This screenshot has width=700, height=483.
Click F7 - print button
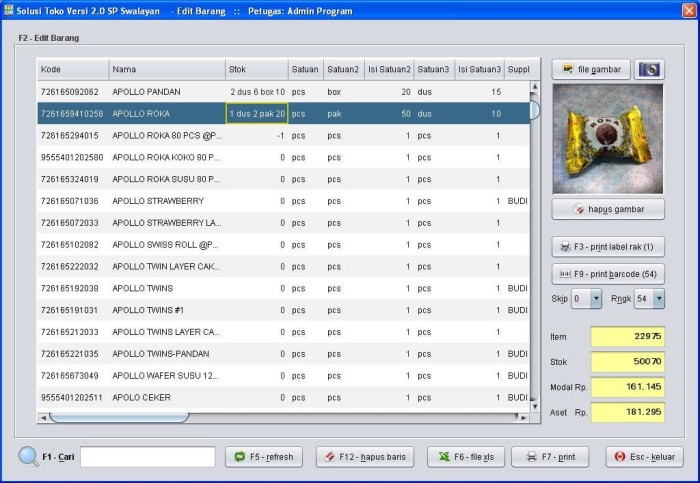coord(550,457)
